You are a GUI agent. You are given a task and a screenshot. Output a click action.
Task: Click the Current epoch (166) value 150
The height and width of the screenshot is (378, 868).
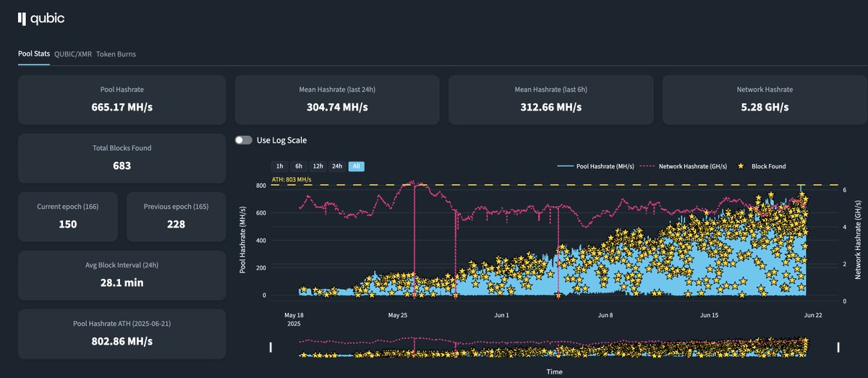68,224
